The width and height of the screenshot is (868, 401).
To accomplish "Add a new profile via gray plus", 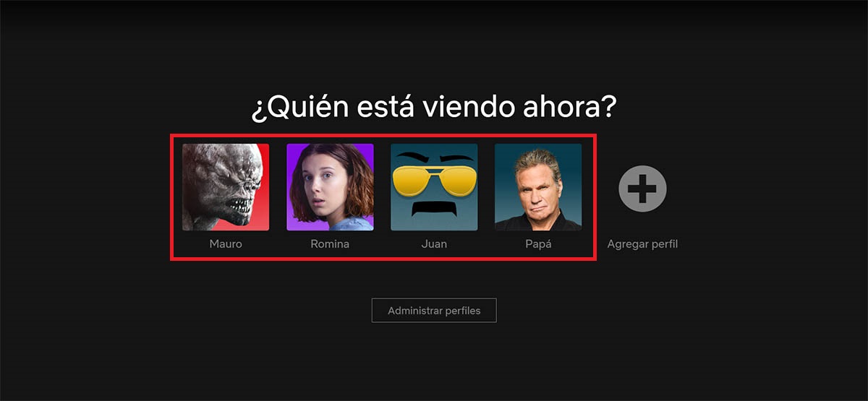I will coord(642,189).
